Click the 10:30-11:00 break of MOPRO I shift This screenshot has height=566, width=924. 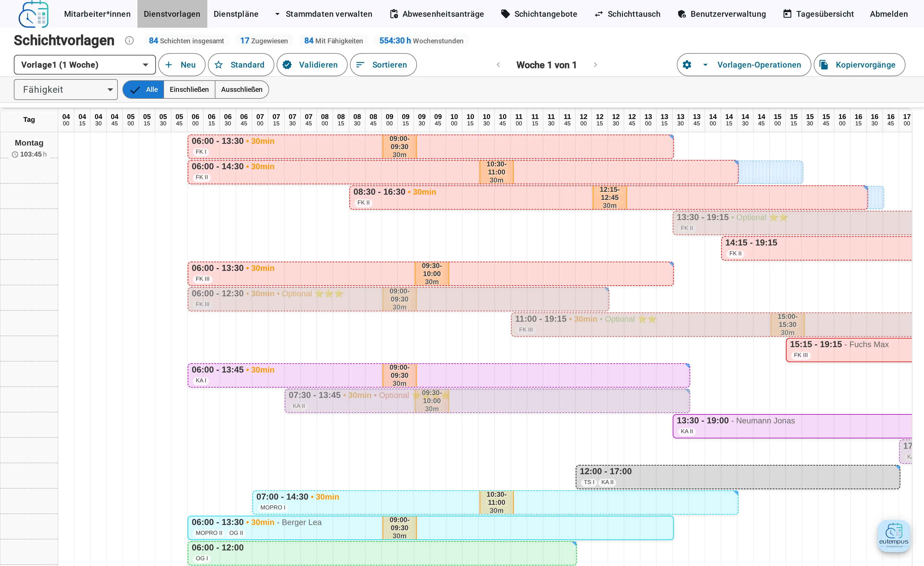(496, 502)
